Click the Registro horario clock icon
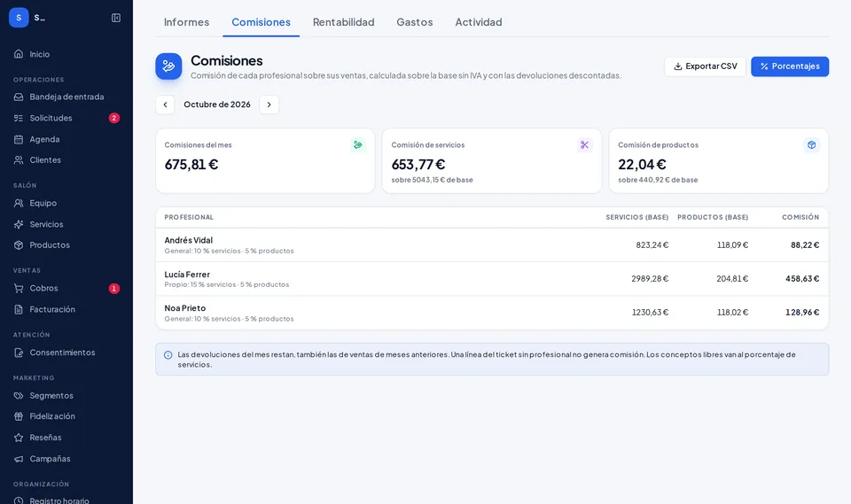 (19, 500)
